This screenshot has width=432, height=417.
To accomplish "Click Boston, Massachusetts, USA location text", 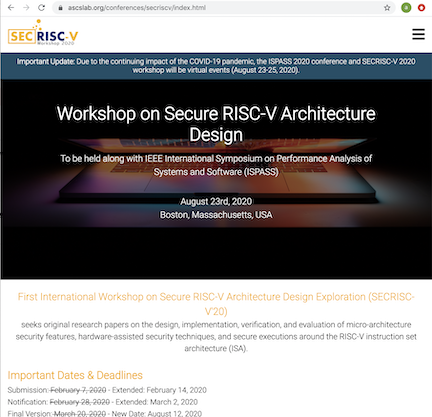I will coord(216,215).
